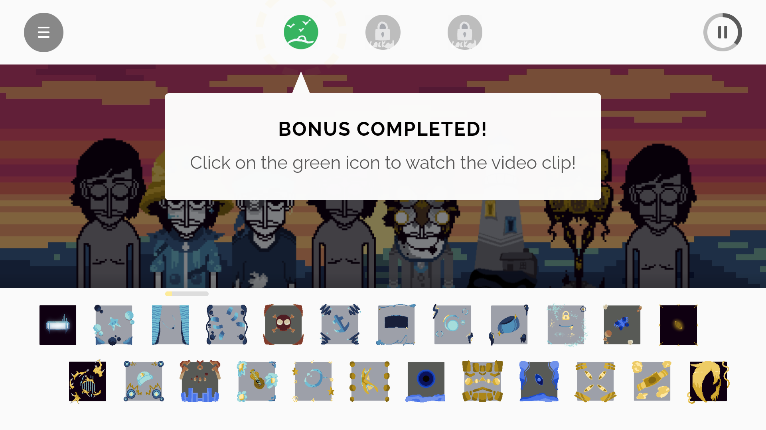Click the leftmost character with glasses
Viewport: 766px width, 430px height.
(108, 214)
